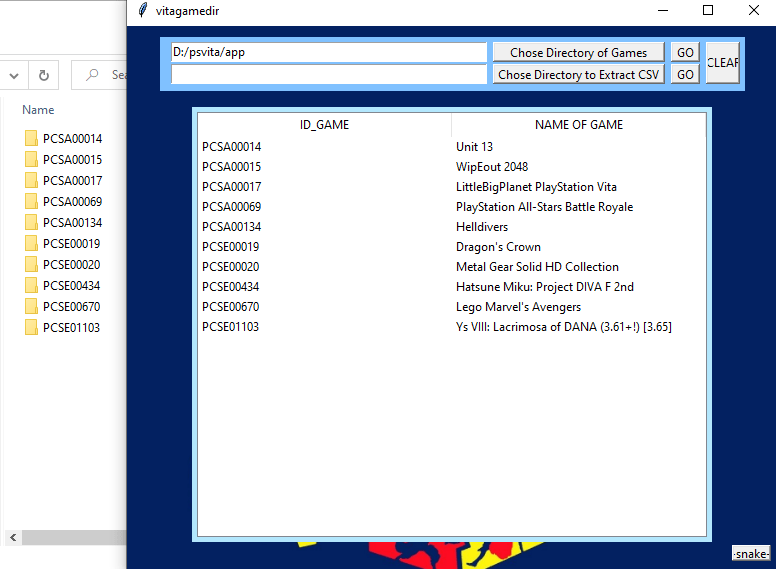Click Chose Directory to Extract CSV button
776x569 pixels.
pos(579,75)
